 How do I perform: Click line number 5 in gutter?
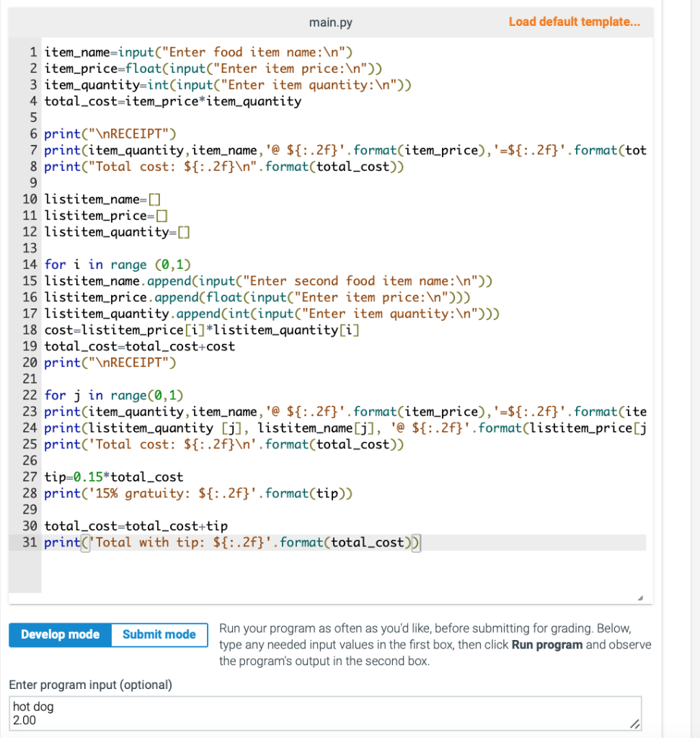tap(33, 117)
